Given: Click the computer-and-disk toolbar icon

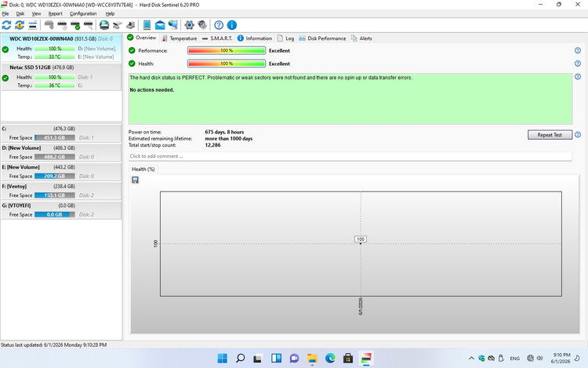Looking at the screenshot, I should pyautogui.click(x=130, y=25).
